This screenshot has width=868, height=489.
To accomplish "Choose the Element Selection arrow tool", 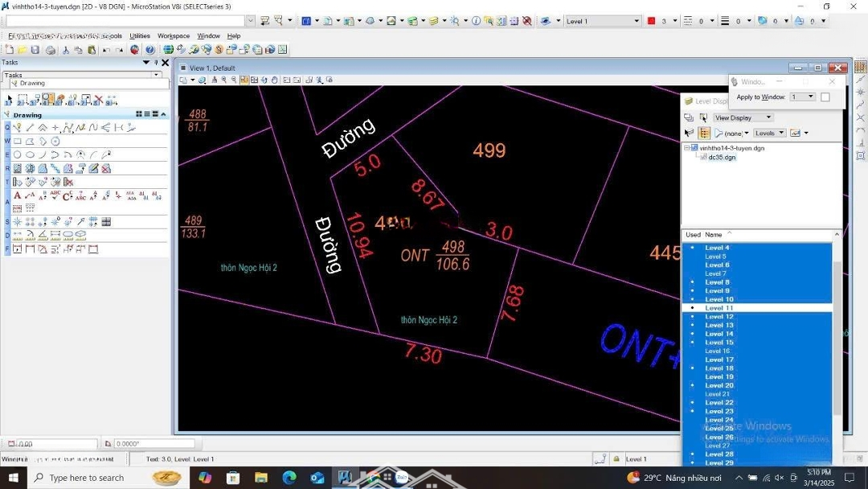I will [9, 100].
